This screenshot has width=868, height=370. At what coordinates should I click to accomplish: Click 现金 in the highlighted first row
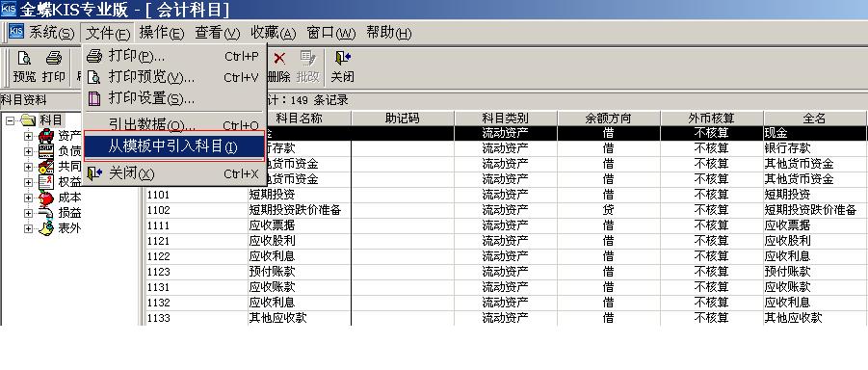point(776,133)
